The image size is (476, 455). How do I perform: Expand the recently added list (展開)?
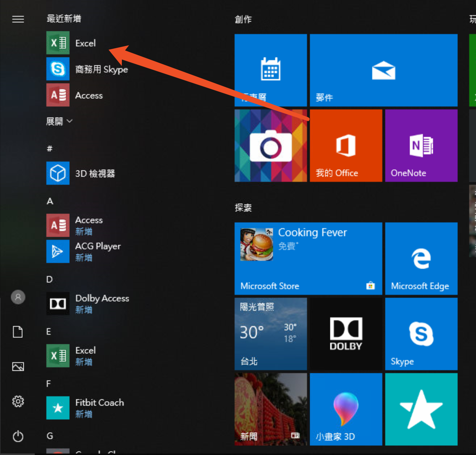pyautogui.click(x=59, y=121)
